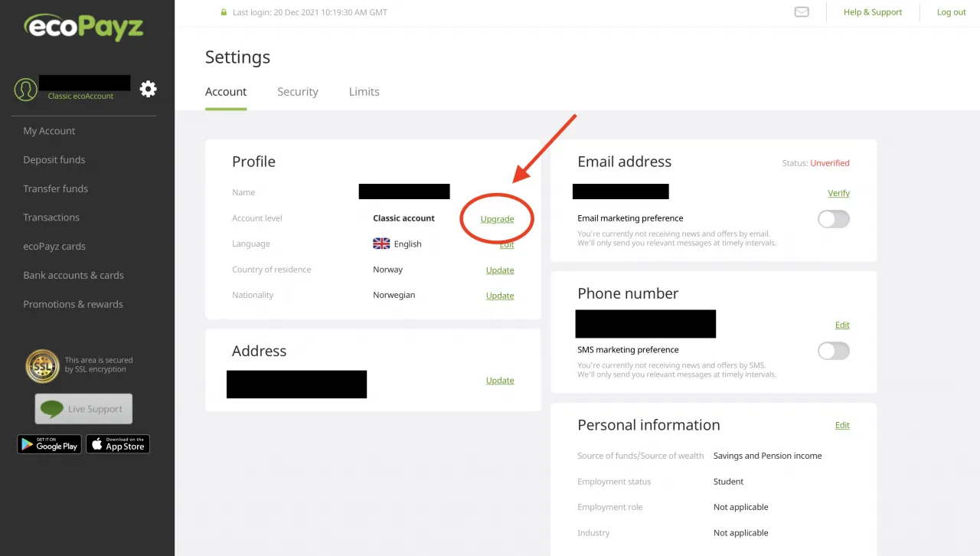Switch to the Limits tab

[x=364, y=92]
